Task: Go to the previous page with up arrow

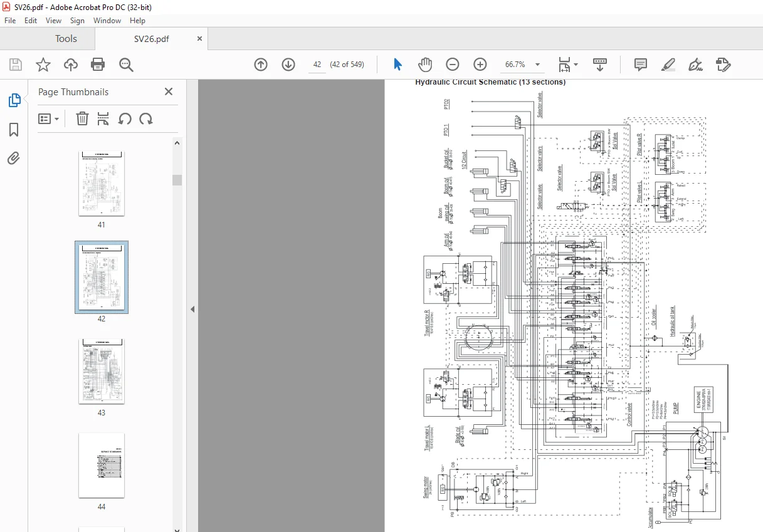Action: click(261, 65)
